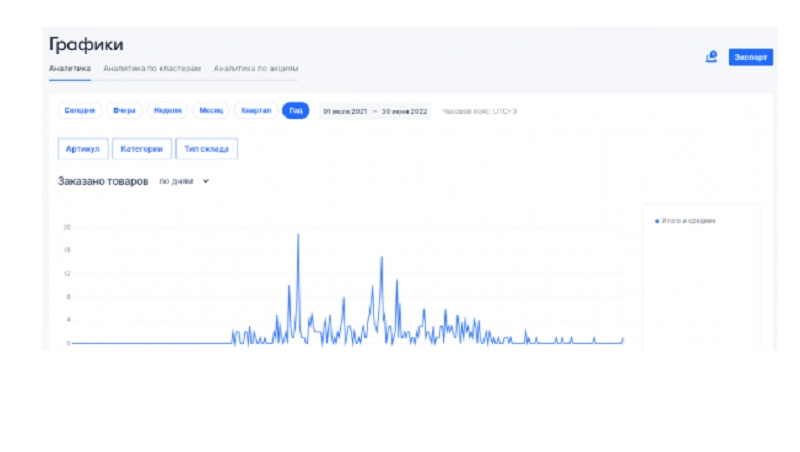The width and height of the screenshot is (800, 452).
Task: Select the Вчера period filter
Action: (x=124, y=110)
